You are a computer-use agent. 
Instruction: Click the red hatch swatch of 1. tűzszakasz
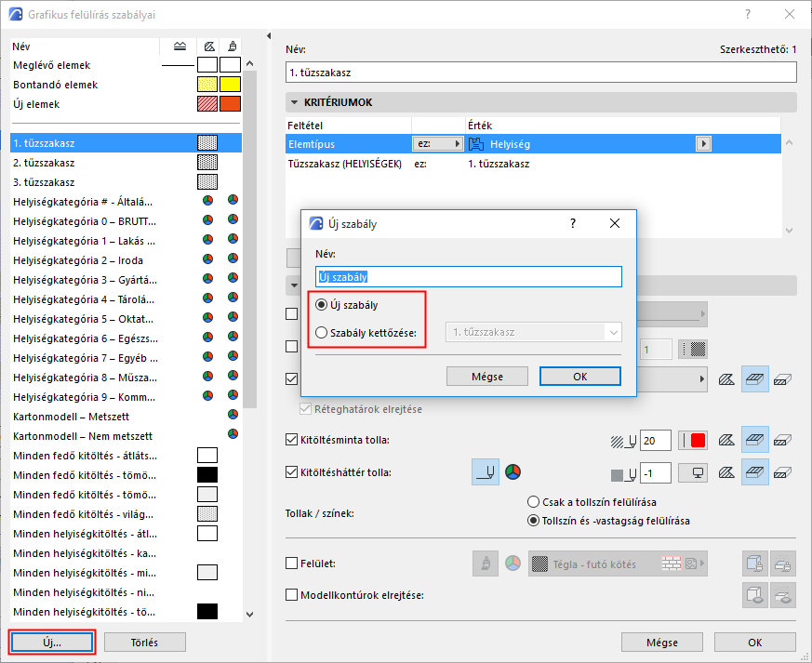click(207, 143)
